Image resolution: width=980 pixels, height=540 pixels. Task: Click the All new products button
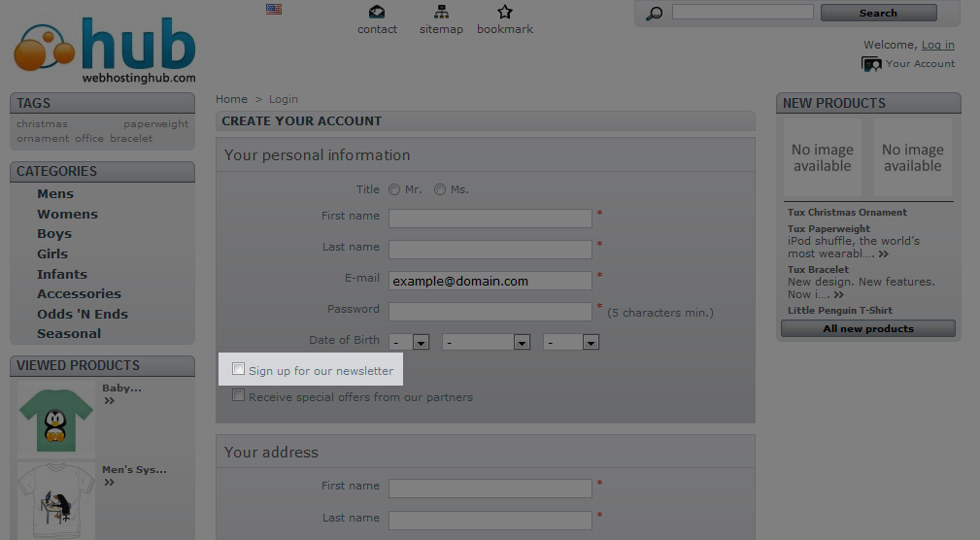click(867, 328)
